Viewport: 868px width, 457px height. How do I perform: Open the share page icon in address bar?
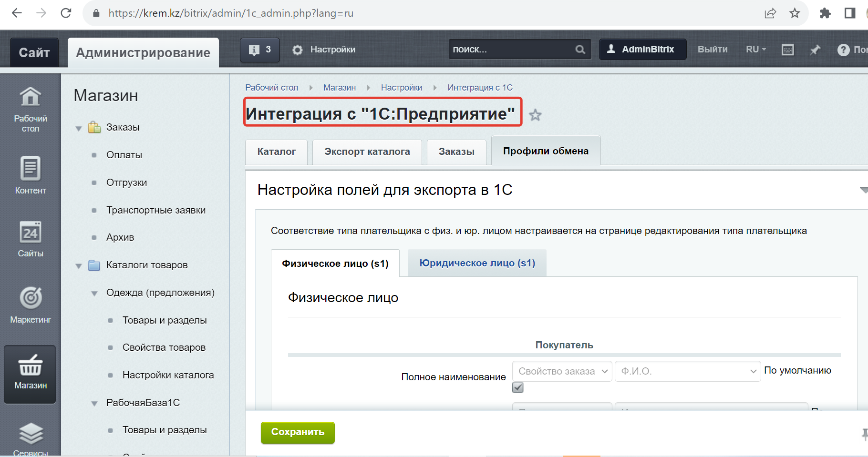(770, 13)
